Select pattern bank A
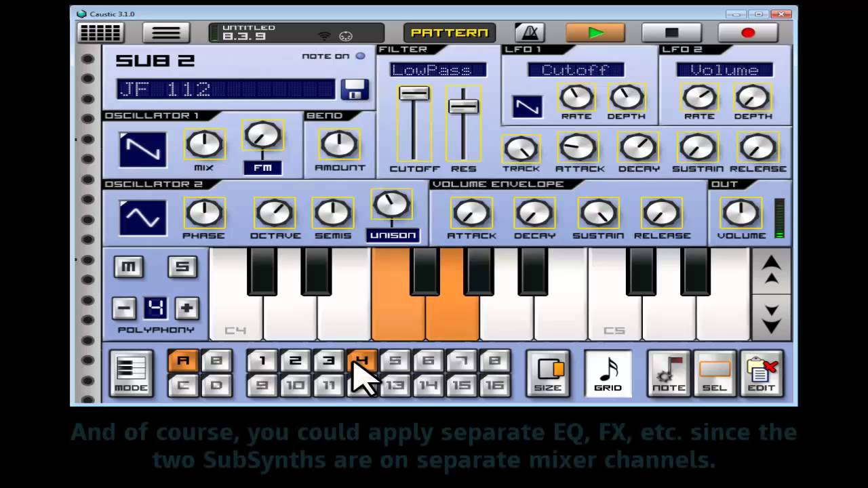The image size is (868, 488). 183,361
